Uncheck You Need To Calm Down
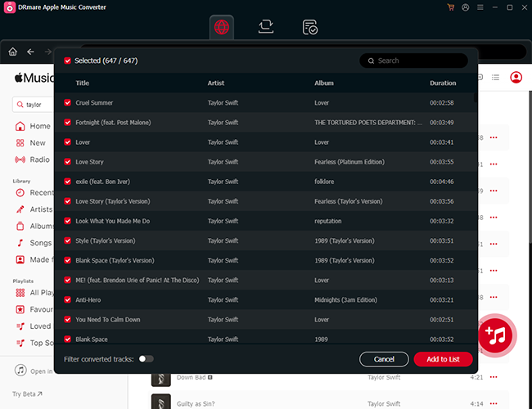 tap(67, 320)
